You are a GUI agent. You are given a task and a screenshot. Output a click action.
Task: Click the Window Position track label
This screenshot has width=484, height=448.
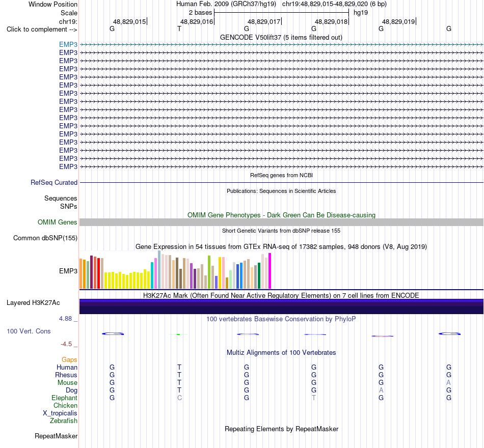click(53, 4)
